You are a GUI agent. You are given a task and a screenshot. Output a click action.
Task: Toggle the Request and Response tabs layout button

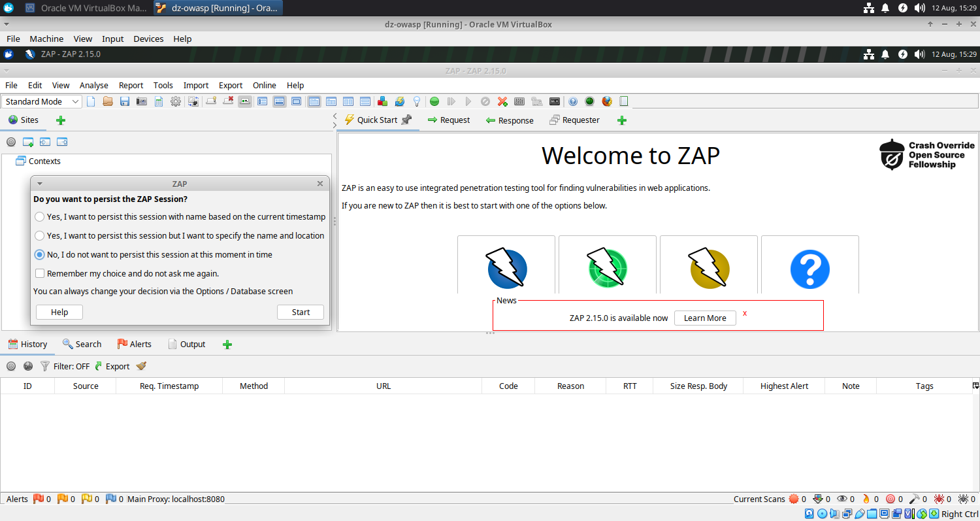pyautogui.click(x=314, y=101)
